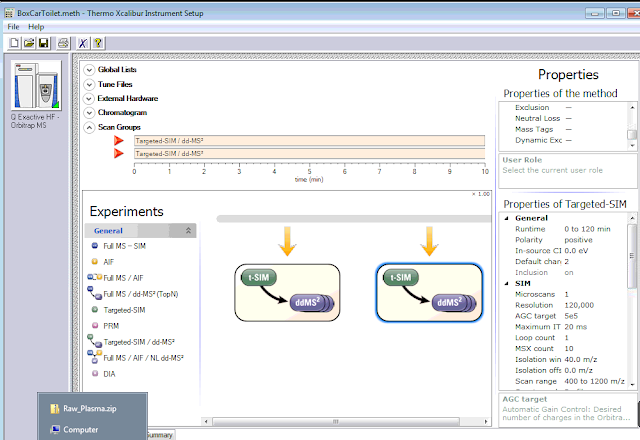
Task: Expand the Global Lists section
Action: 89,70
